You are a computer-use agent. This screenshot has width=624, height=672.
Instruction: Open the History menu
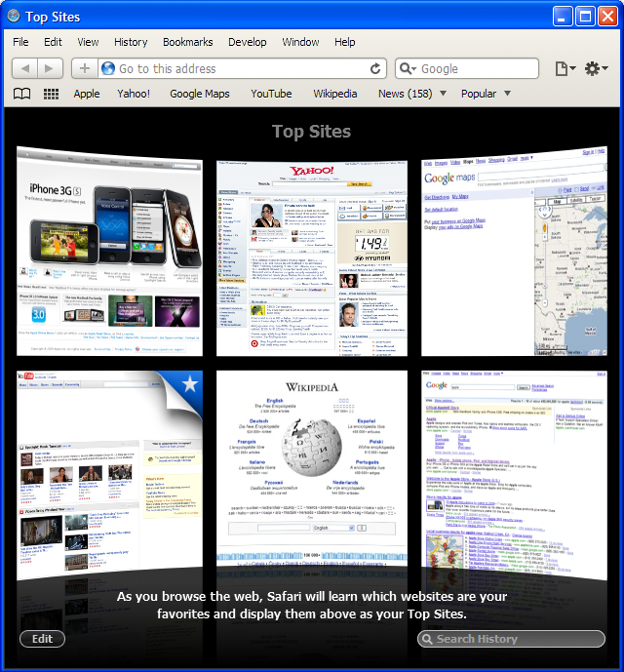131,42
